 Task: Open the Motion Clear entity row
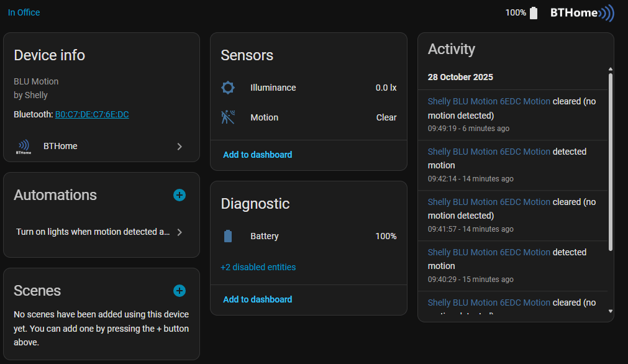click(308, 117)
